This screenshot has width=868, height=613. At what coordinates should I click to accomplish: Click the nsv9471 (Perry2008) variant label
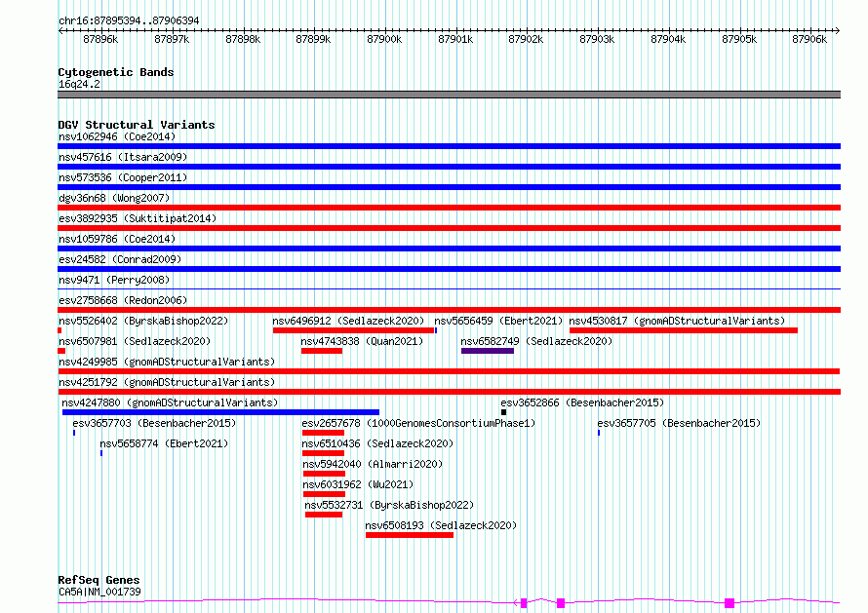114,280
